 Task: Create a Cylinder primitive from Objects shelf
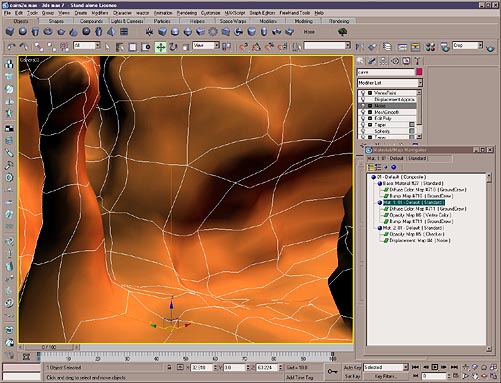[35, 32]
